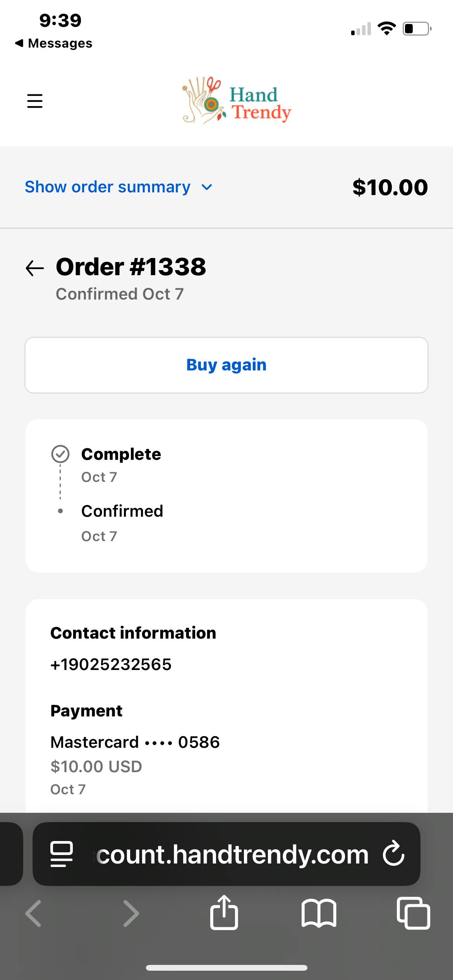Viewport: 453px width, 980px height.
Task: Go back using arrow beside Order #1338
Action: 35,268
